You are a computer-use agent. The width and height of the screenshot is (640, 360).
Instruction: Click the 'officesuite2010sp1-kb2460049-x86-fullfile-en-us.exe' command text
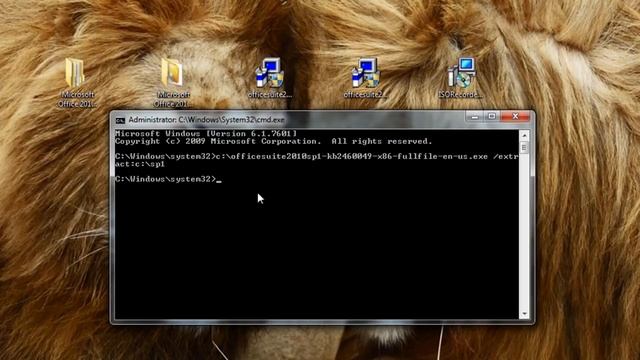click(x=351, y=156)
